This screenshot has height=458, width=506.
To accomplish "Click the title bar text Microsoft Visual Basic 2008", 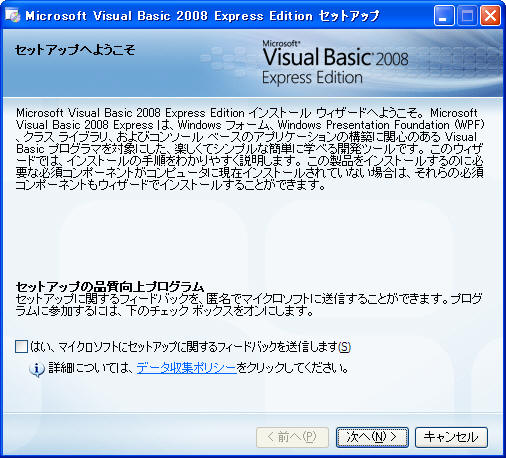I will pyautogui.click(x=117, y=16).
